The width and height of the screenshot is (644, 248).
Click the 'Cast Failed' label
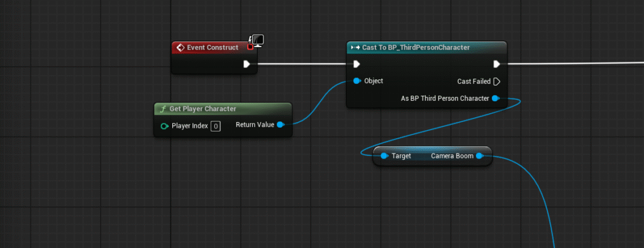[x=474, y=81]
